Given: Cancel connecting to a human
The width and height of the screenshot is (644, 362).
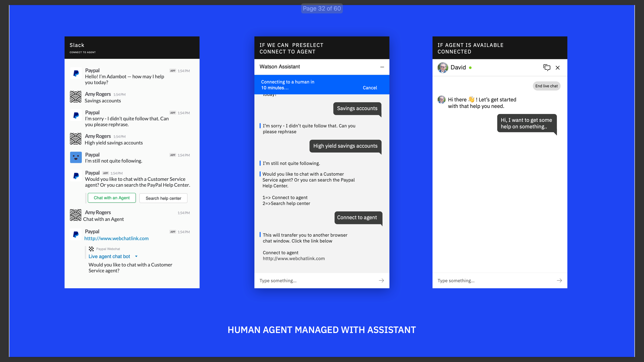Looking at the screenshot, I should coord(370,88).
